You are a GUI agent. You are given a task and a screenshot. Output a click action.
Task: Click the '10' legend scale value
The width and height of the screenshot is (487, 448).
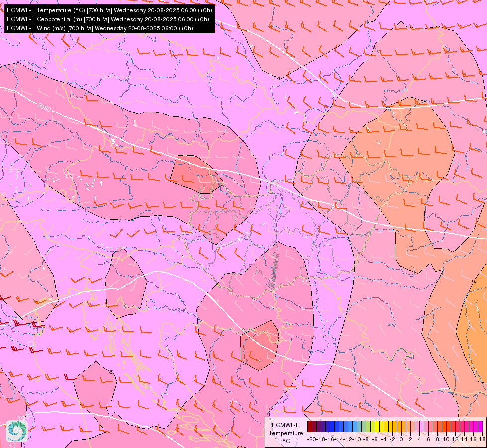click(x=446, y=440)
